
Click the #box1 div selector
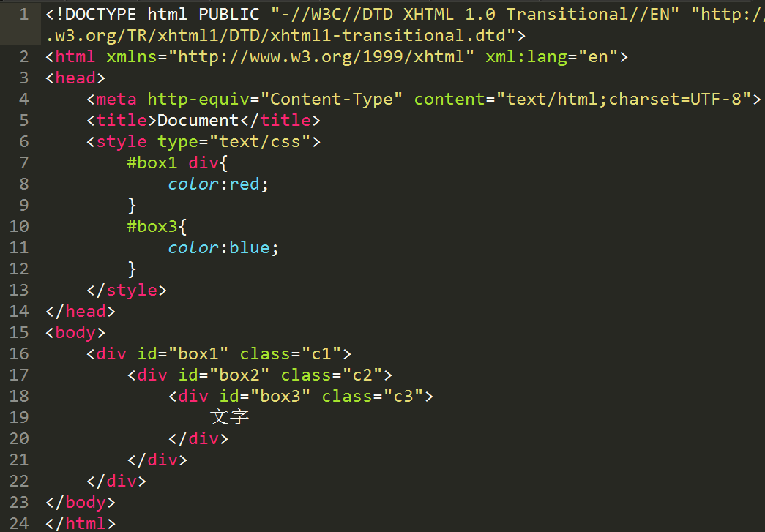tap(172, 162)
